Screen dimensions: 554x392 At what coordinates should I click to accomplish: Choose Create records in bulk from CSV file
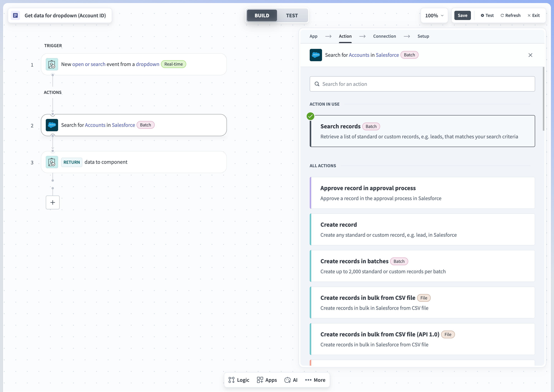click(x=422, y=303)
